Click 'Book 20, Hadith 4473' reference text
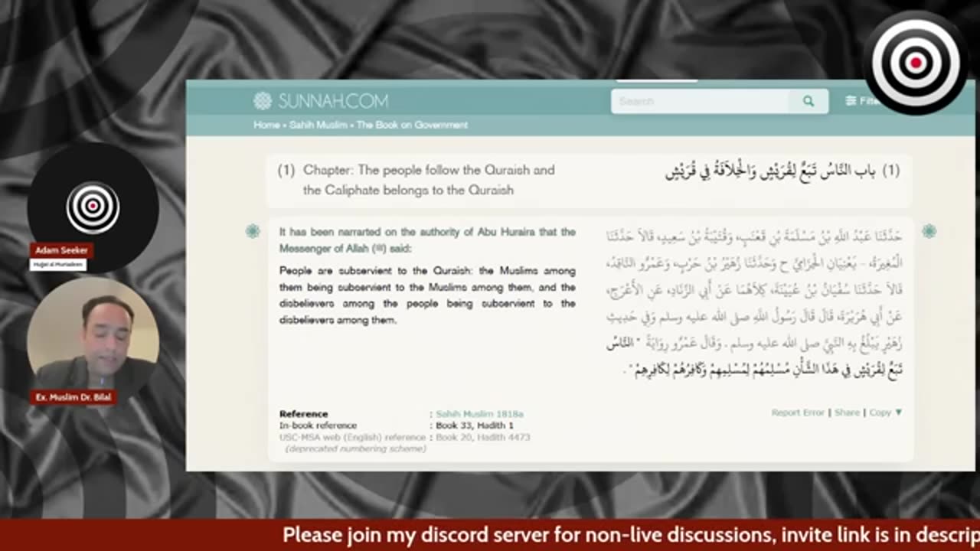 point(482,437)
